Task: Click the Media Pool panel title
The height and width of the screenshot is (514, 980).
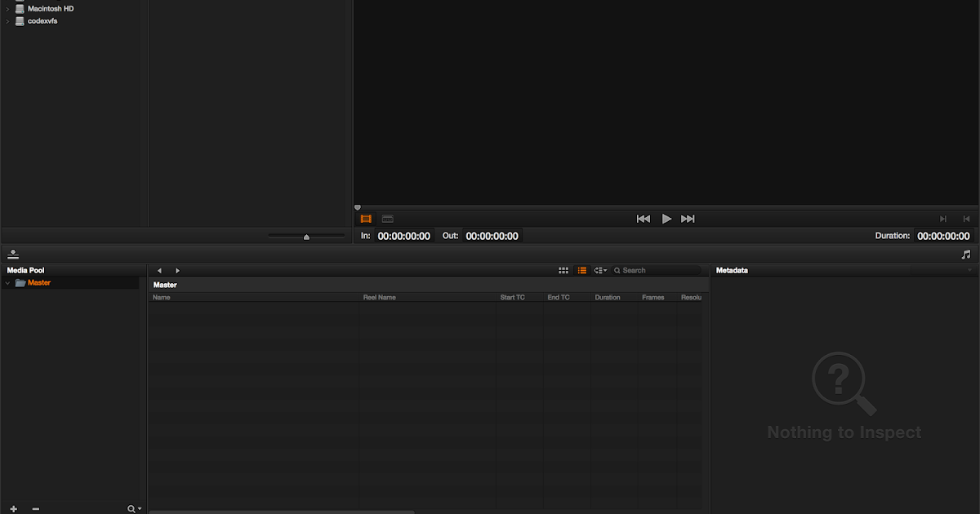Action: [25, 270]
